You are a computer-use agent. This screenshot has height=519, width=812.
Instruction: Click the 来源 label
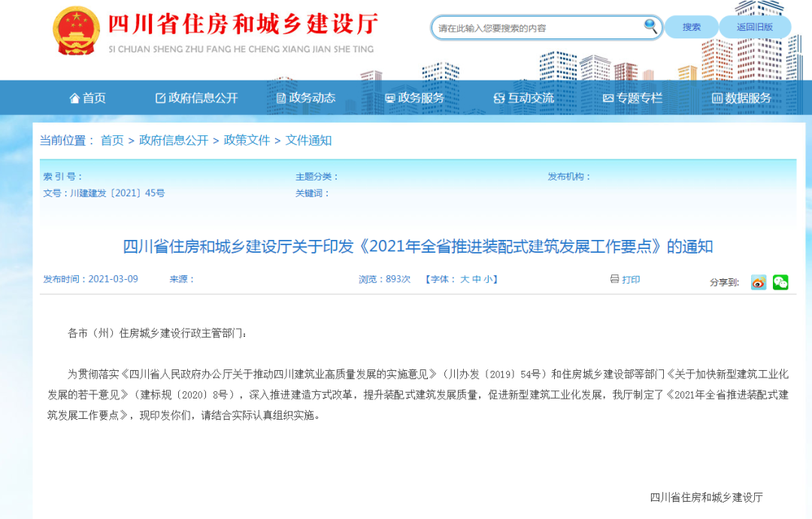(x=182, y=279)
